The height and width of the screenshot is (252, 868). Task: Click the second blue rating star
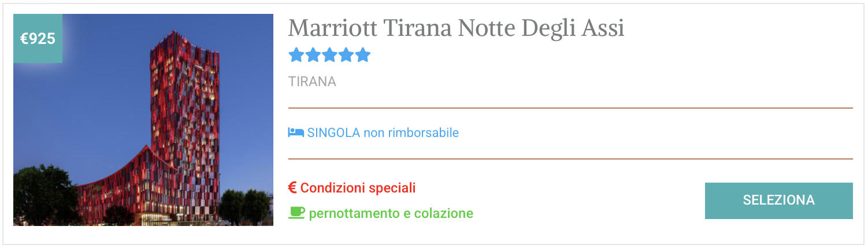pos(313,55)
